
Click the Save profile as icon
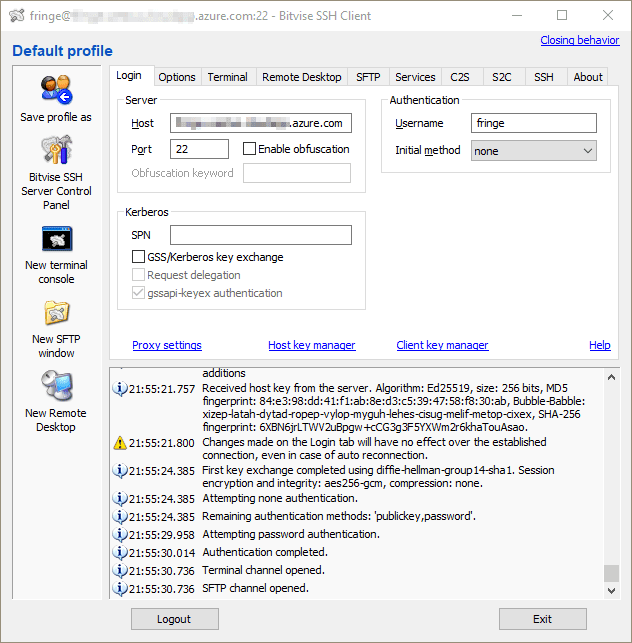point(56,90)
